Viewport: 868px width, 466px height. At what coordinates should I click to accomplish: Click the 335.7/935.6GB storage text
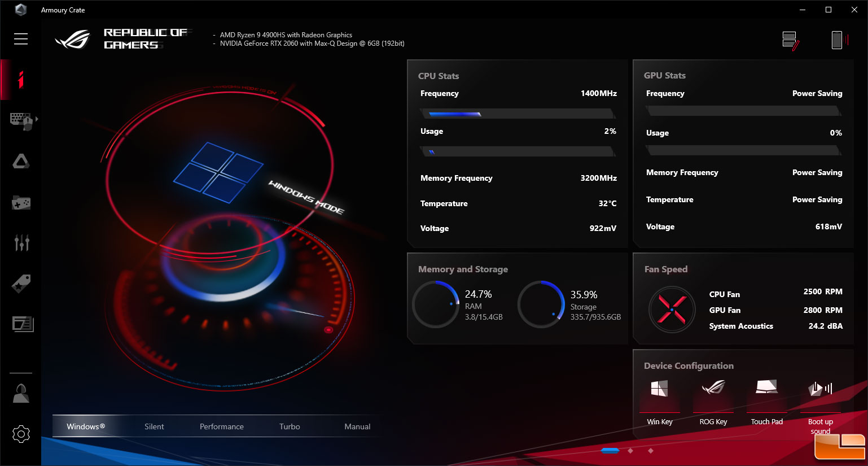point(595,317)
